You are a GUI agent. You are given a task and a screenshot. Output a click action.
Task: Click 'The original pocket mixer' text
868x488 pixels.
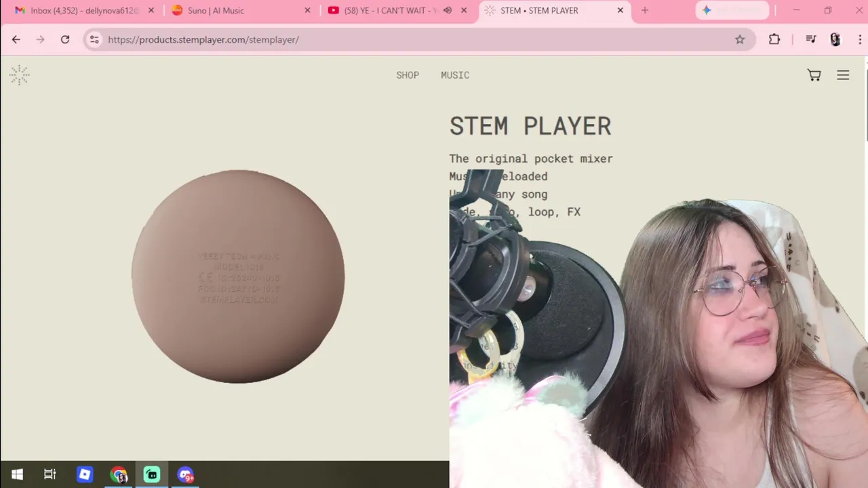[531, 159]
